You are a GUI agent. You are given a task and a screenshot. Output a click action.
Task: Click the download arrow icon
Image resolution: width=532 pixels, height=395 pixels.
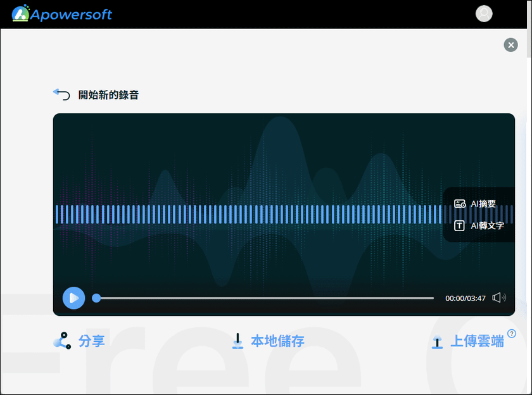click(237, 341)
